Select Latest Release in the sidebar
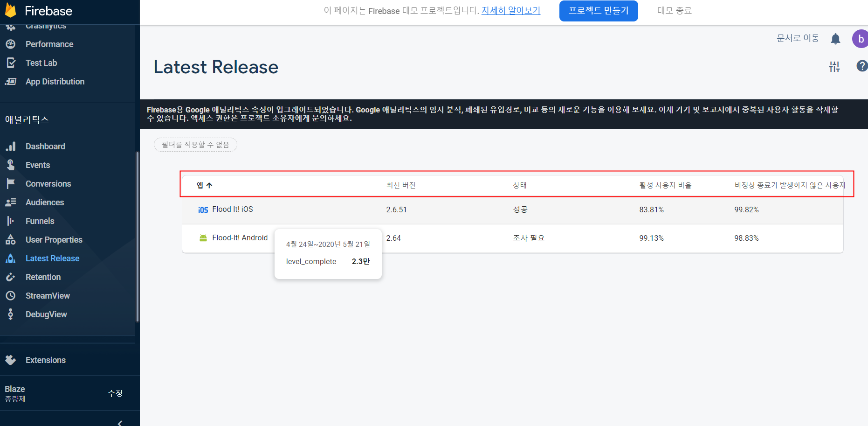This screenshot has width=868, height=426. tap(53, 258)
